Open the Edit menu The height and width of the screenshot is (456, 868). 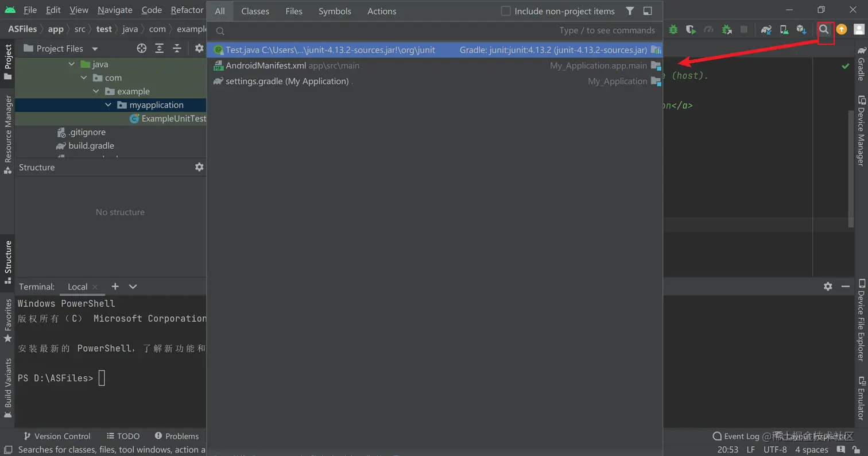point(53,10)
